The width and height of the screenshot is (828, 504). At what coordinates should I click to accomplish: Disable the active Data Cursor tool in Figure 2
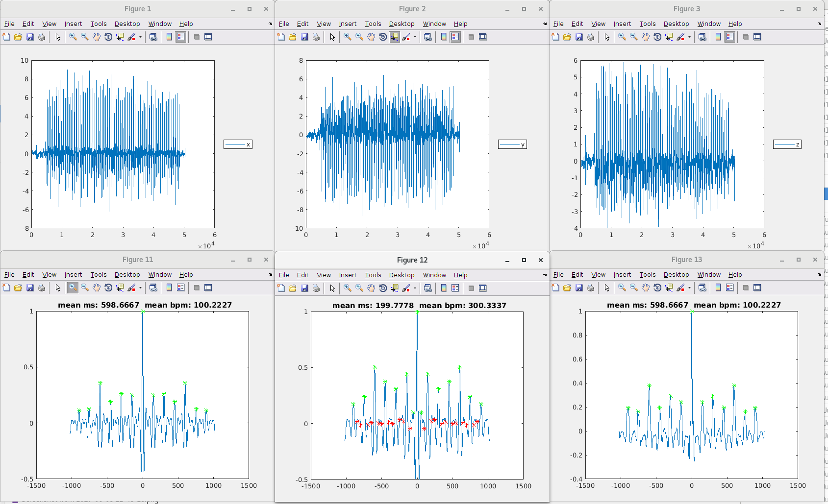(395, 37)
